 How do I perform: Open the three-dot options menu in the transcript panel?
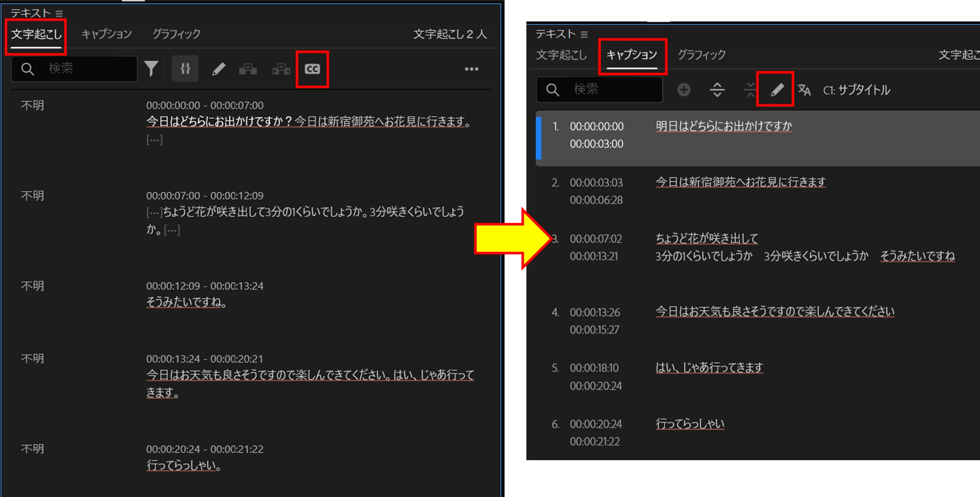(471, 69)
